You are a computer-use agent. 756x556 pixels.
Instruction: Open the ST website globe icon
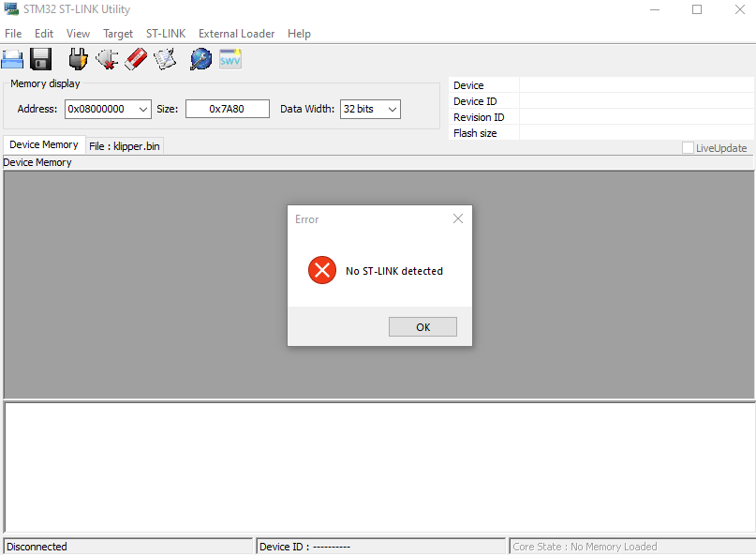pyautogui.click(x=200, y=60)
